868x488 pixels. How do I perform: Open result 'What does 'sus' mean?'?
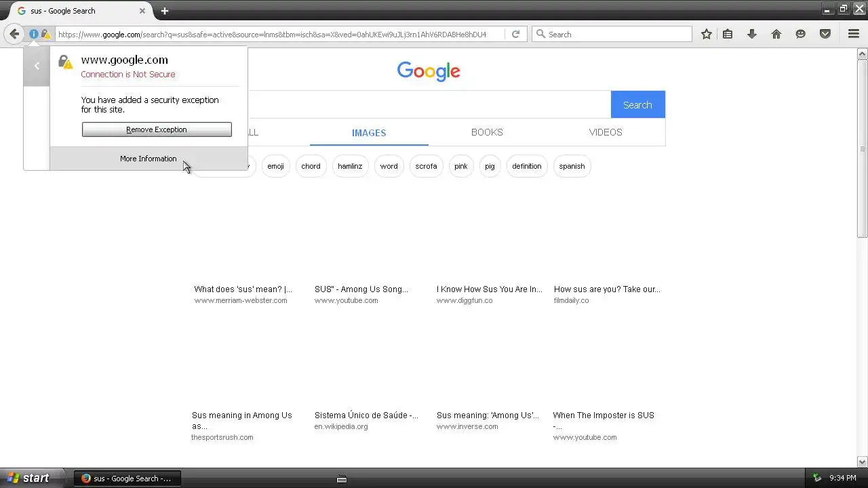(243, 289)
